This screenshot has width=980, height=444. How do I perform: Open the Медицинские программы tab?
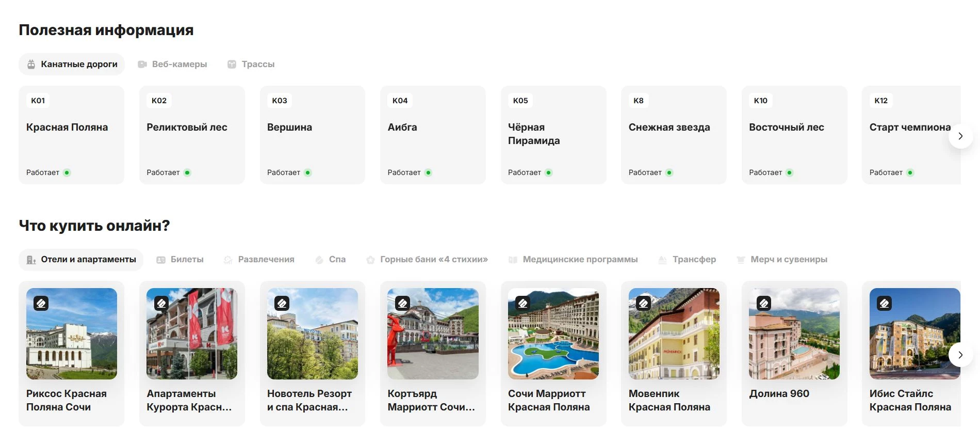[x=580, y=260]
